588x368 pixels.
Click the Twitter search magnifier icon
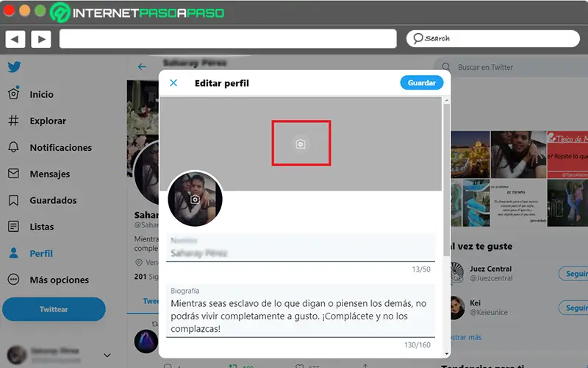pyautogui.click(x=446, y=67)
